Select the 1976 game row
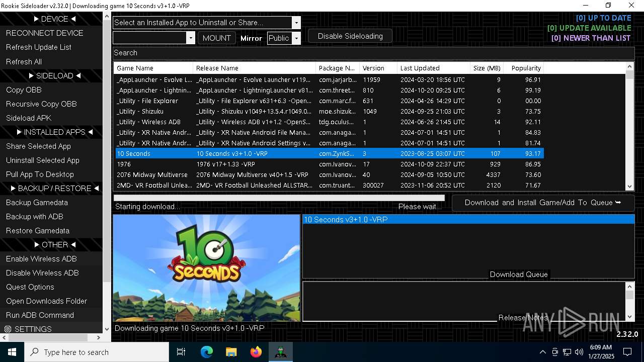The image size is (644, 362). tap(329, 164)
